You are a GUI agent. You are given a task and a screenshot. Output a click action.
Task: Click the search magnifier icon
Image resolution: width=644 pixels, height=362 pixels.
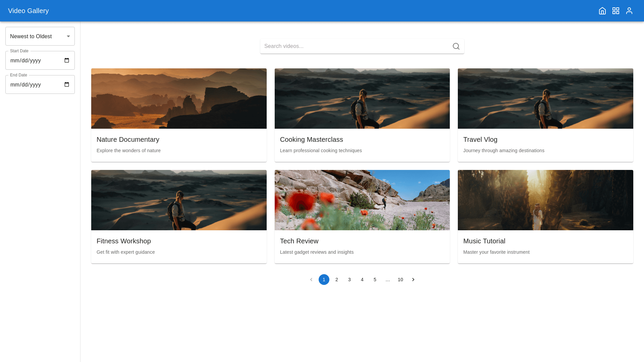(456, 46)
